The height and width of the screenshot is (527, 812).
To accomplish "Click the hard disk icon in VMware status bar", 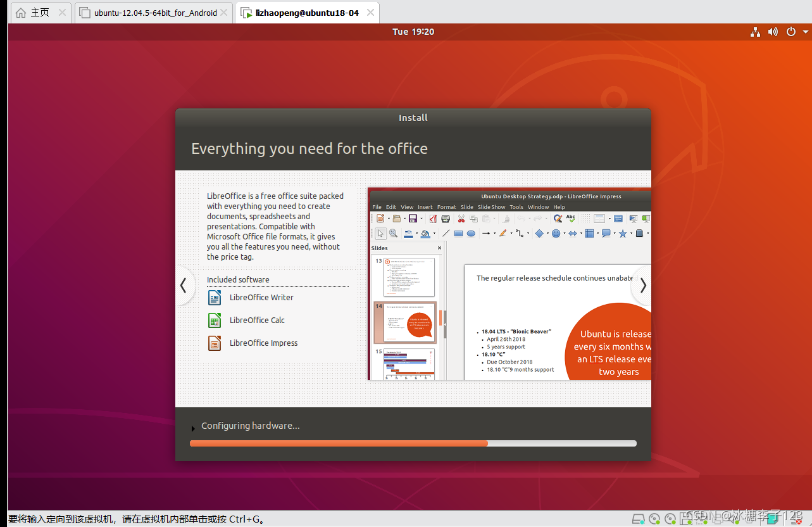I will (x=639, y=519).
